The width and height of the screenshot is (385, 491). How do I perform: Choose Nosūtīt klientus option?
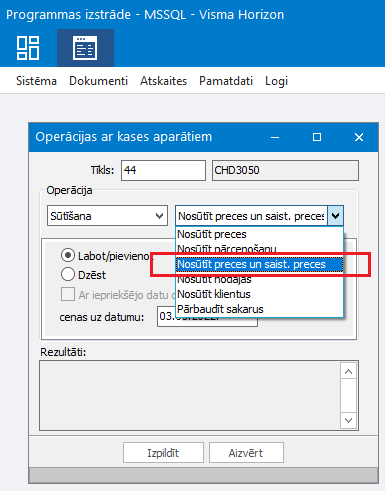click(259, 294)
